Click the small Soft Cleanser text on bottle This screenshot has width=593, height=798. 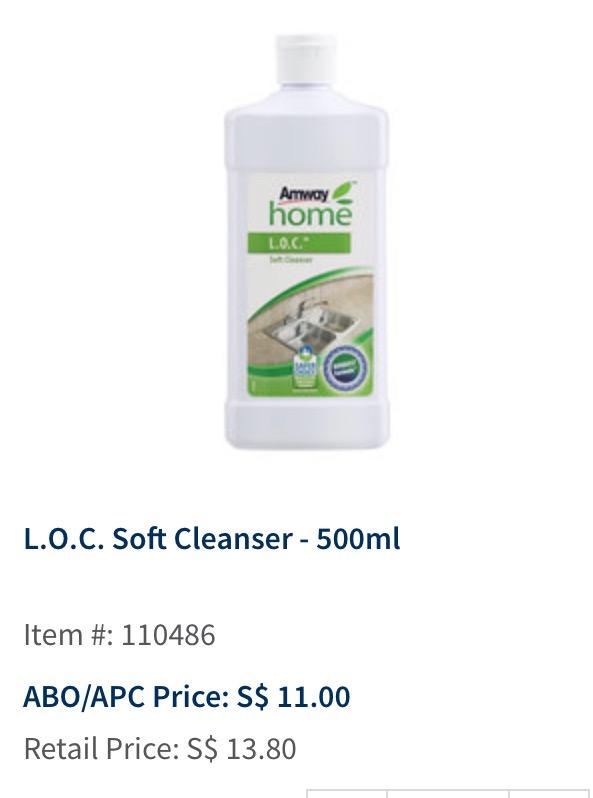pos(291,260)
